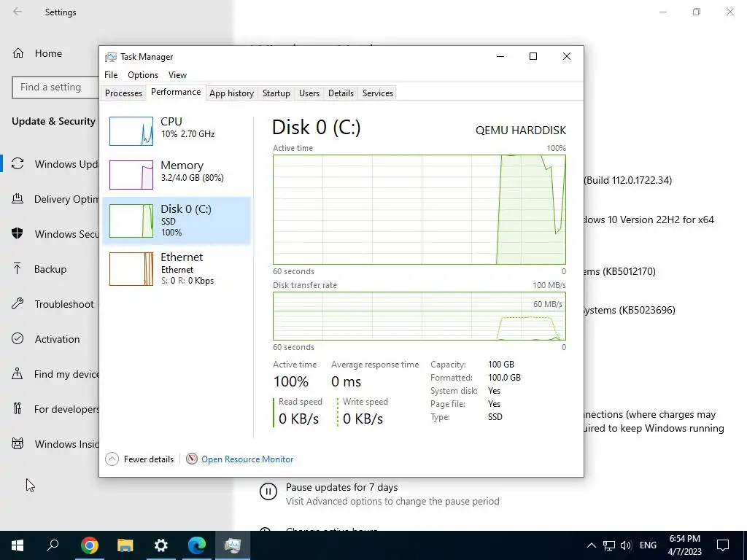747x560 pixels.
Task: Click the volume speaker tray icon
Action: (x=626, y=545)
